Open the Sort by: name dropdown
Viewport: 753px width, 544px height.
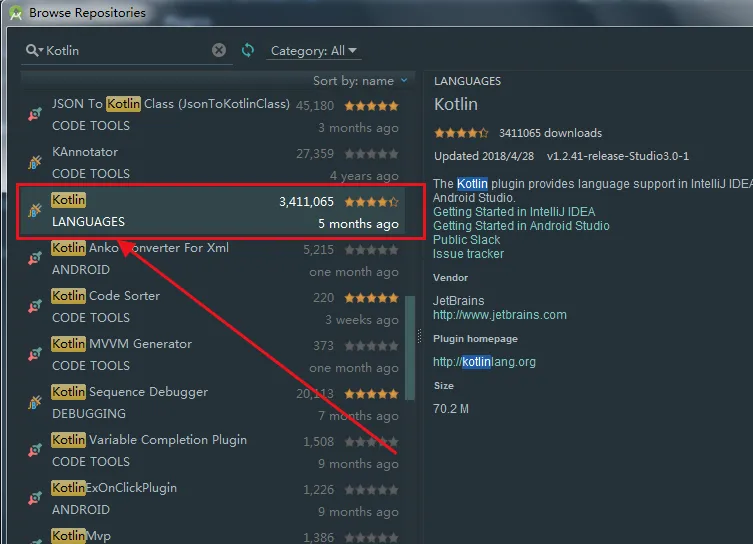click(x=360, y=81)
